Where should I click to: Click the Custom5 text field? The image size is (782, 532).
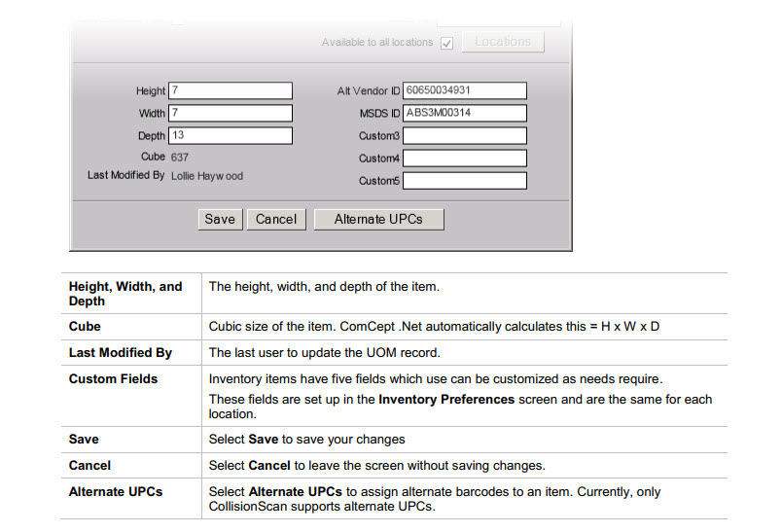point(465,181)
